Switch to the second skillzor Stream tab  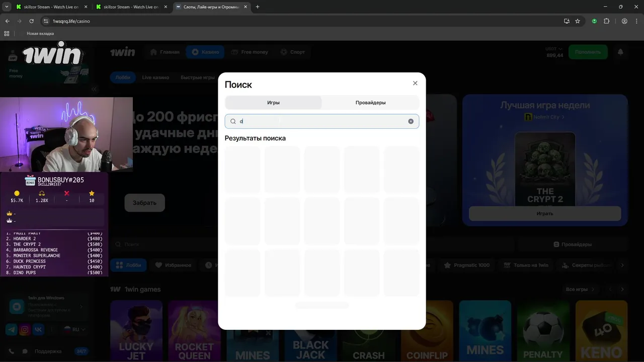click(x=131, y=7)
